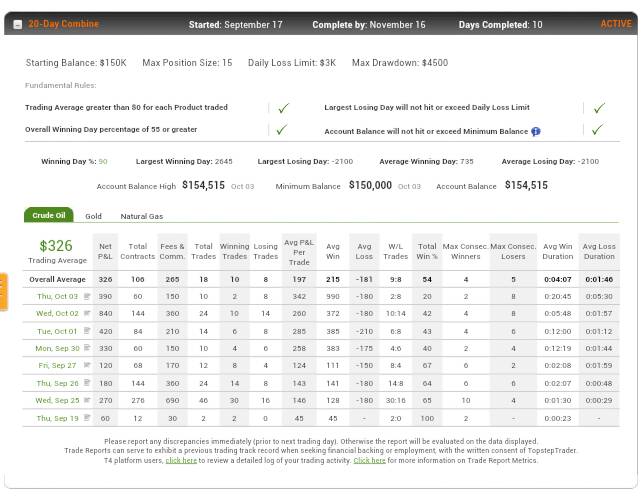Open note icon for Thu, Oct 03
This screenshot has width=641, height=497.
[x=87, y=296]
